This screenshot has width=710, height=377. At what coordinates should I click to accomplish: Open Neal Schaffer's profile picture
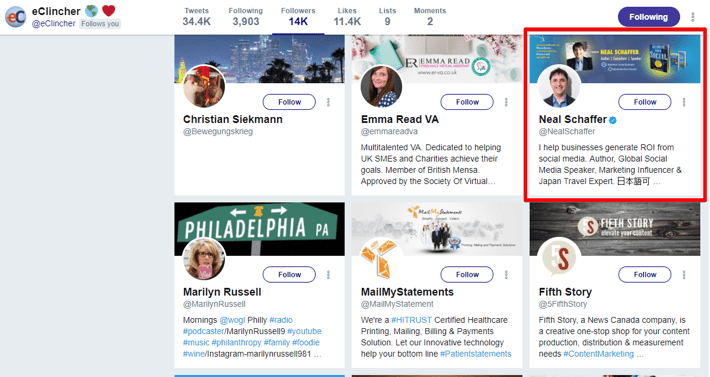click(559, 86)
